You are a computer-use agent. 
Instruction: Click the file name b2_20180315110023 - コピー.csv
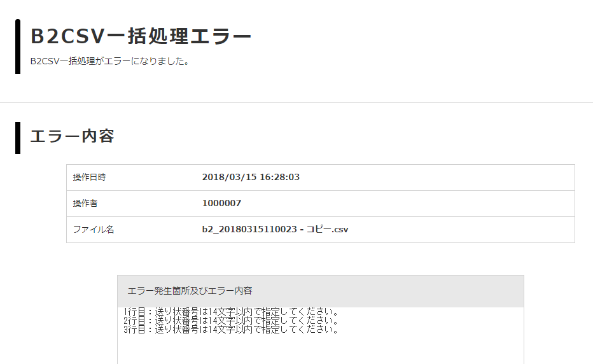275,229
